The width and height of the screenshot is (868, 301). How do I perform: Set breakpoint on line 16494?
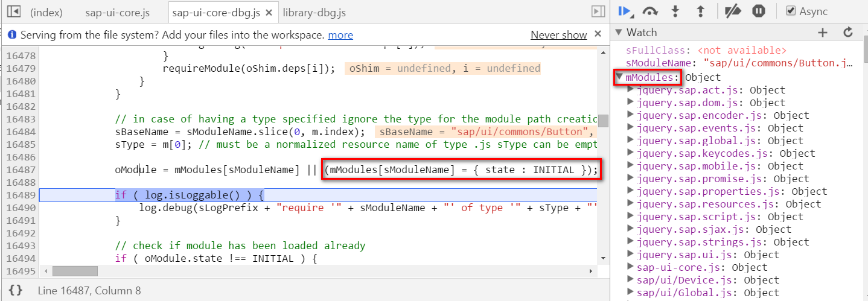pyautogui.click(x=21, y=258)
